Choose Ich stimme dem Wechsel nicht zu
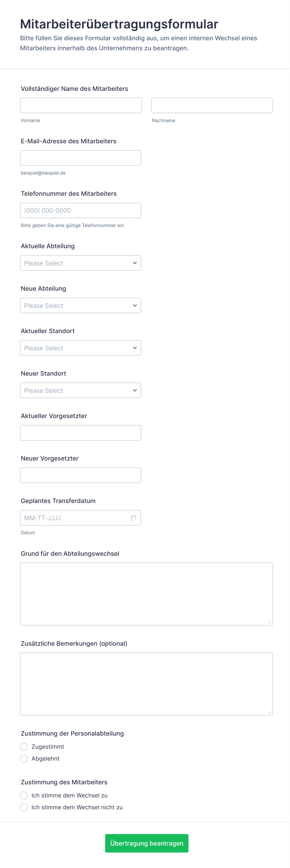 (x=24, y=807)
